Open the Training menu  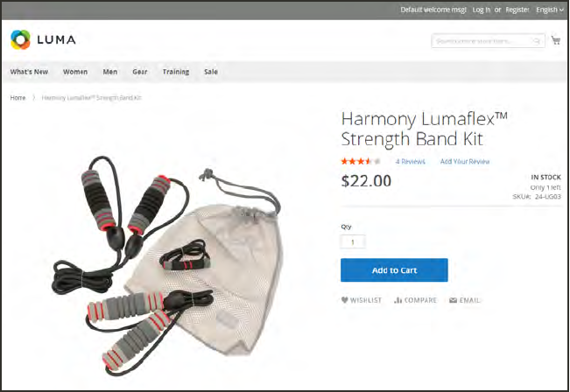click(176, 72)
